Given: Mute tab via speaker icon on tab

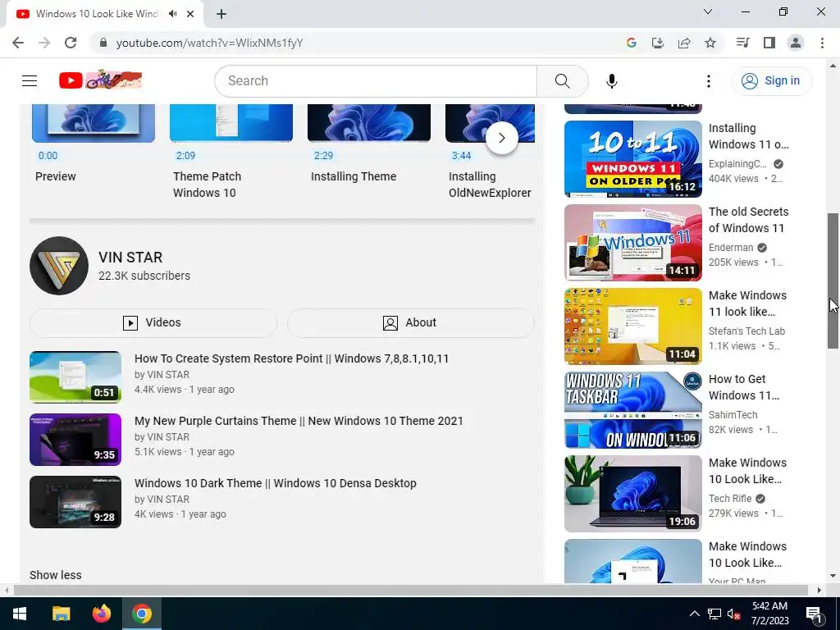Looking at the screenshot, I should point(172,14).
